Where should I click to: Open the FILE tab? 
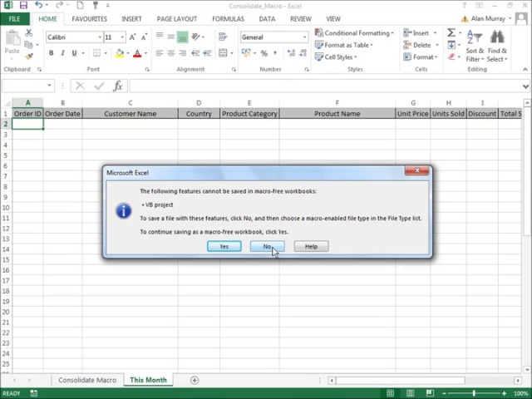tap(14, 19)
